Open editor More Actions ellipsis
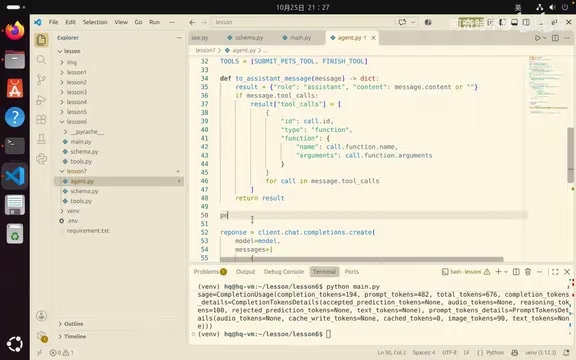This screenshot has width=576, height=360. (x=567, y=38)
